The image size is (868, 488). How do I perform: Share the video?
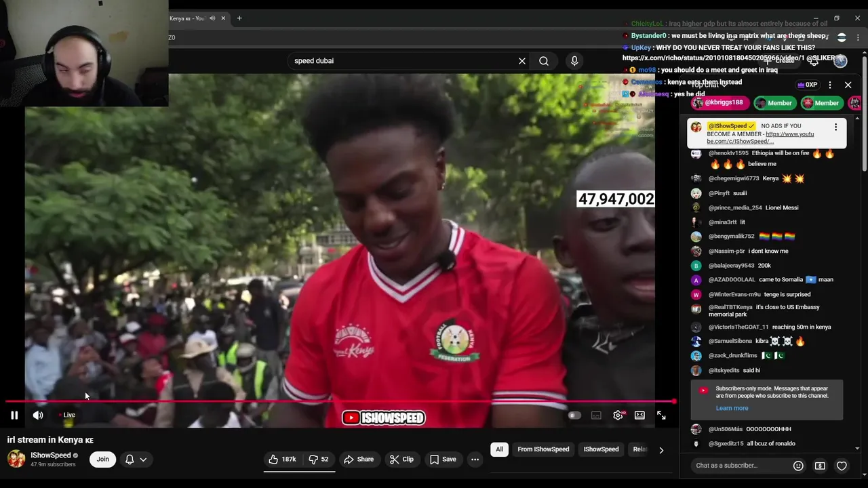click(359, 460)
